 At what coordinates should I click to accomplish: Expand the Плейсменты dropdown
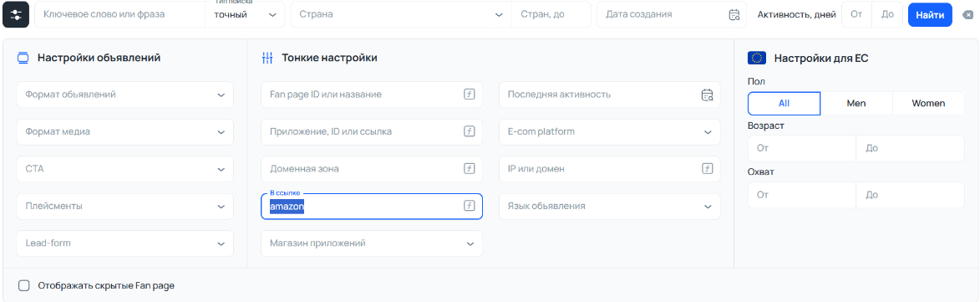pyautogui.click(x=125, y=206)
